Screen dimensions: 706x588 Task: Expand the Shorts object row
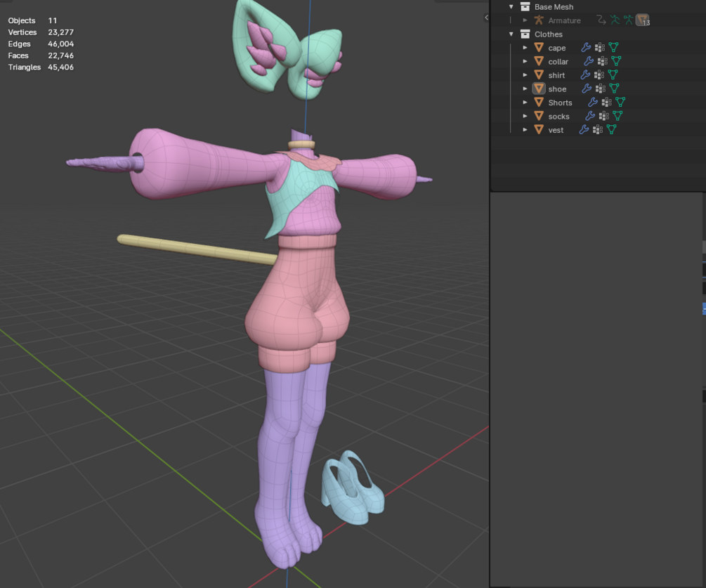click(x=525, y=102)
